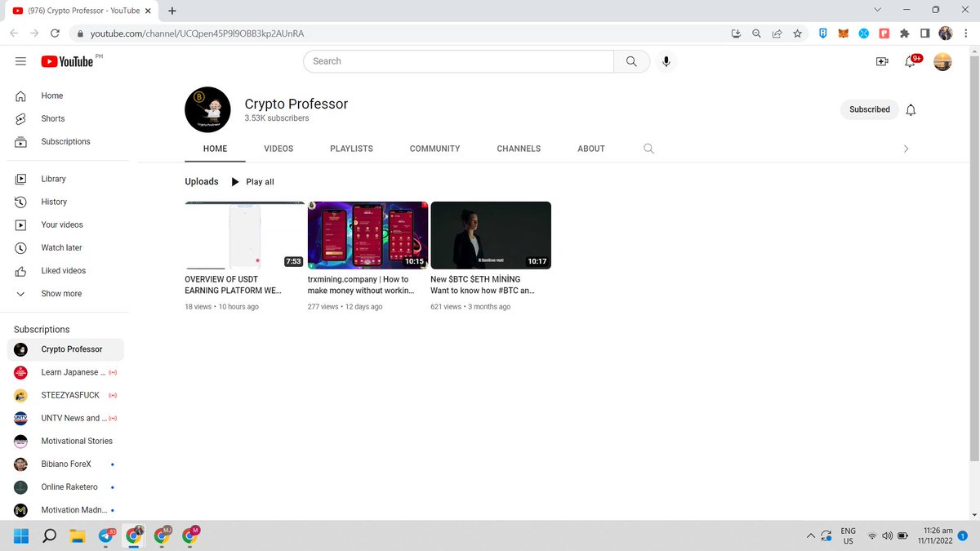The height and width of the screenshot is (551, 980).
Task: Switch to the COMMUNITY tab
Action: [x=434, y=149]
